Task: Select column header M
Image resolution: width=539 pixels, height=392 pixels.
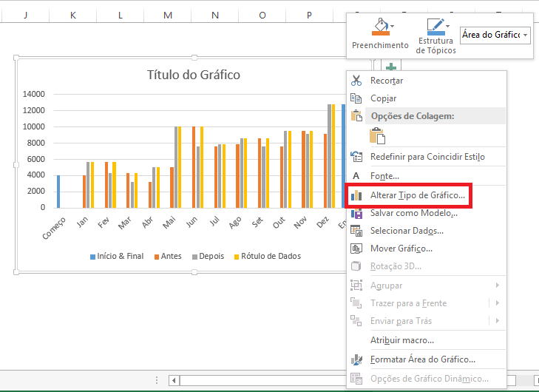Action: tap(168, 15)
